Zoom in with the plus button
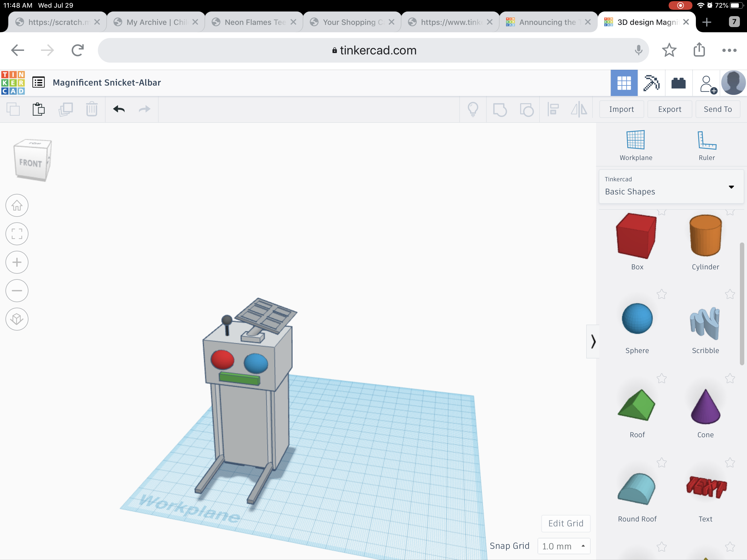This screenshot has width=747, height=560. (x=17, y=262)
